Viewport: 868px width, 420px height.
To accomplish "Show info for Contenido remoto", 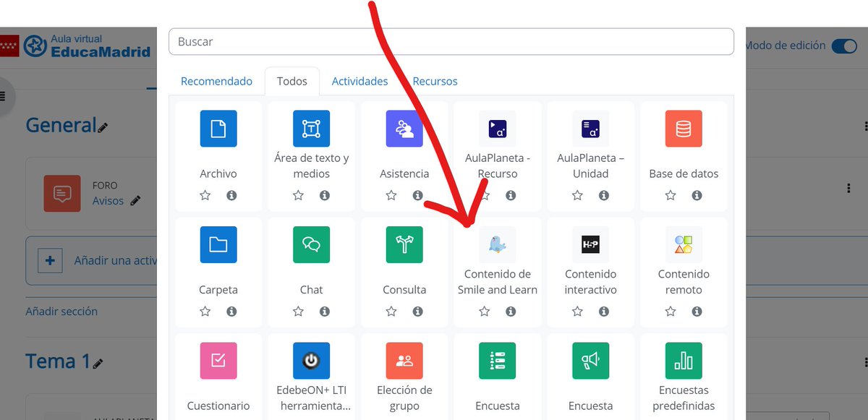I will pyautogui.click(x=697, y=312).
